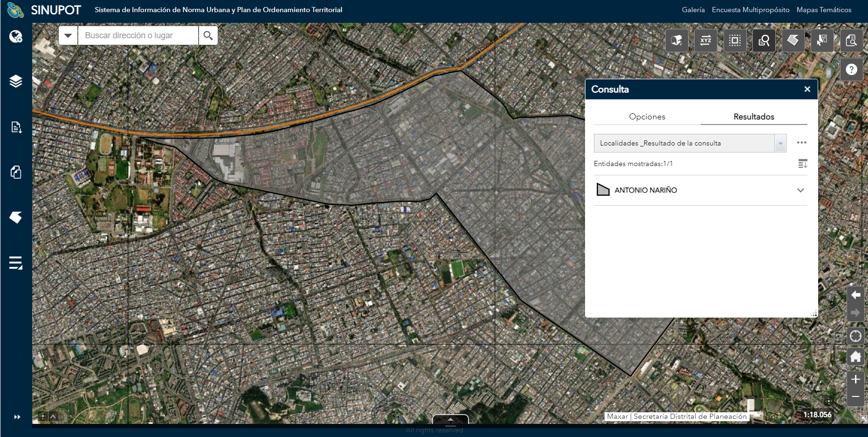
Task: Open the Encuesta Multipropósito link
Action: 750,10
